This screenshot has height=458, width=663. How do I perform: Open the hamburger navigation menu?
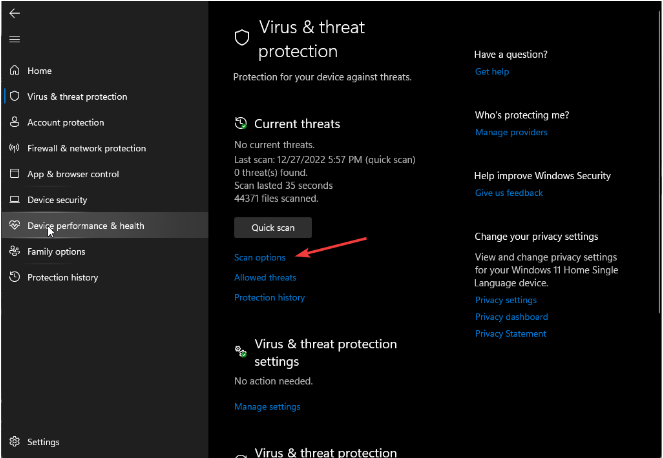click(x=14, y=39)
